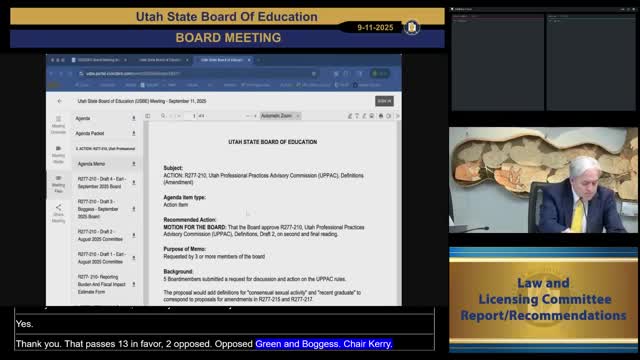The height and width of the screenshot is (360, 640).
Task: Open Meeting Media in the left sidebar
Action: coord(58,154)
